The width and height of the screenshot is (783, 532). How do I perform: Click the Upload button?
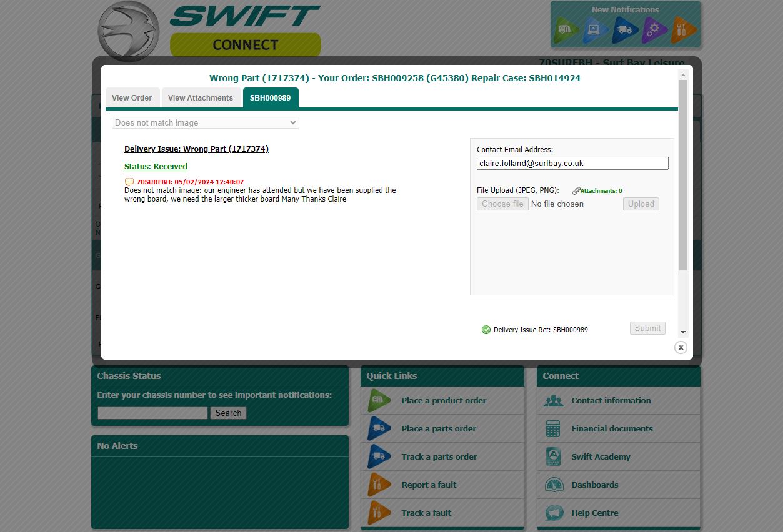click(x=641, y=204)
